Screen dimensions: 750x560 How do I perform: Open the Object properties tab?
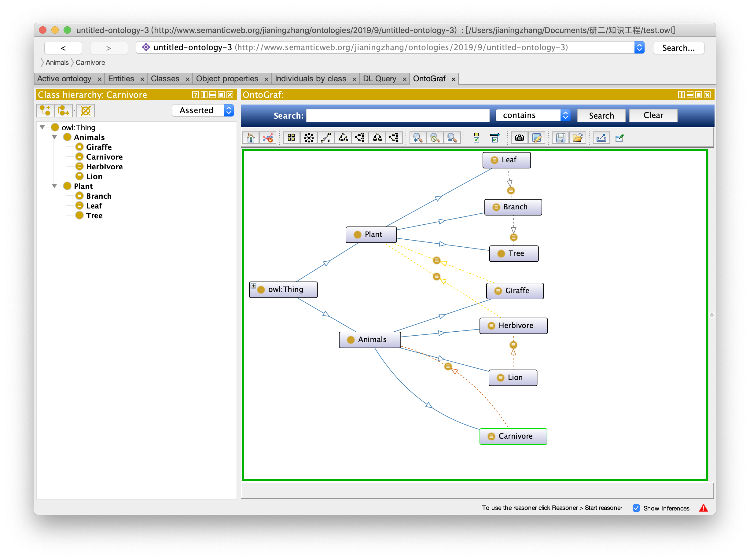pyautogui.click(x=227, y=79)
